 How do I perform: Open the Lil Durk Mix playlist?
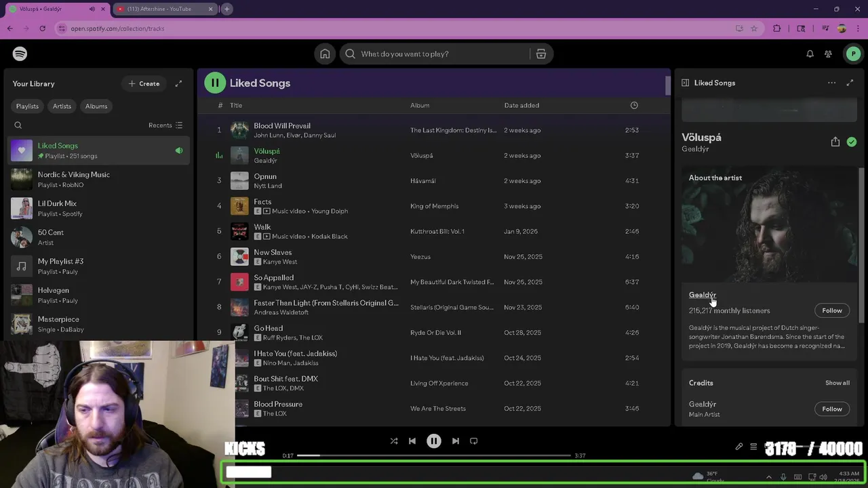click(x=99, y=208)
